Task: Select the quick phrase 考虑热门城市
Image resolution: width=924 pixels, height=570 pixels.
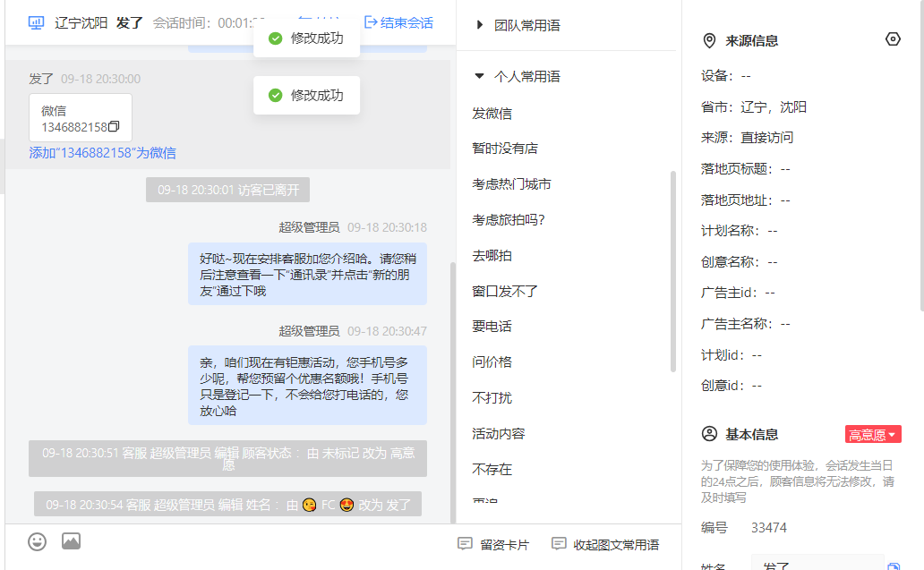Action: [x=511, y=184]
